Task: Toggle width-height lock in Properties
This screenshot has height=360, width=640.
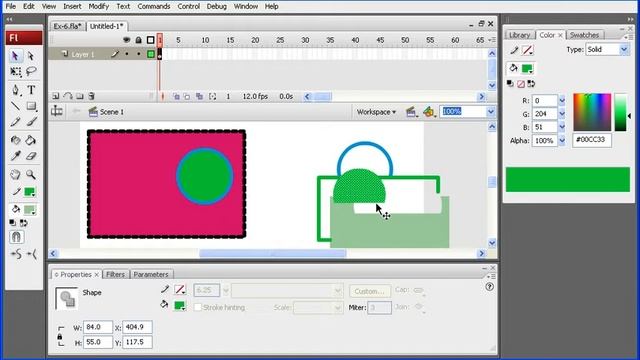Action: (60, 337)
